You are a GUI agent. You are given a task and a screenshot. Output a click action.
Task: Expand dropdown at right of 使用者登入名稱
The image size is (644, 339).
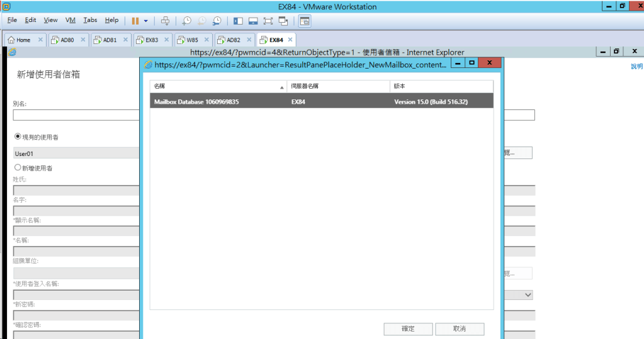(x=528, y=295)
